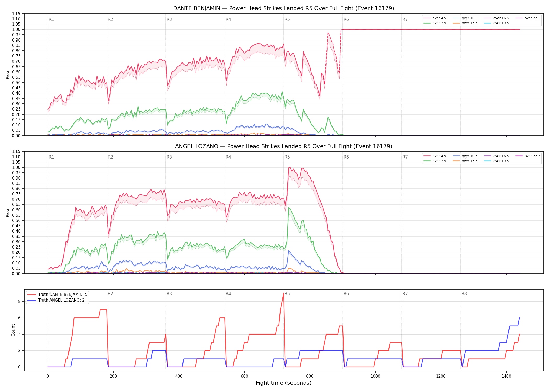Click the R7 round marker in Dante Benjamin chart
Screen dimensions: 549x392
click(x=405, y=19)
